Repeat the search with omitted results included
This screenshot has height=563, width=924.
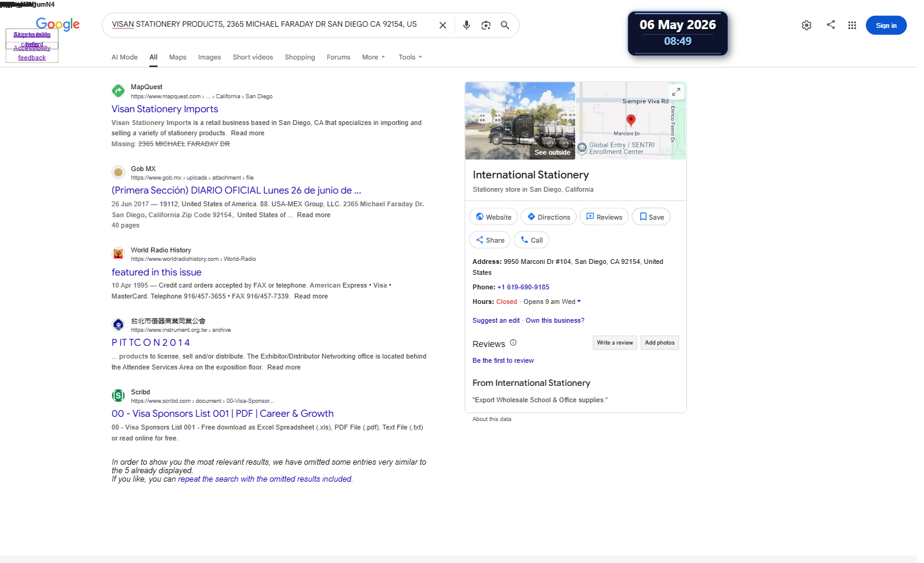[264, 479]
